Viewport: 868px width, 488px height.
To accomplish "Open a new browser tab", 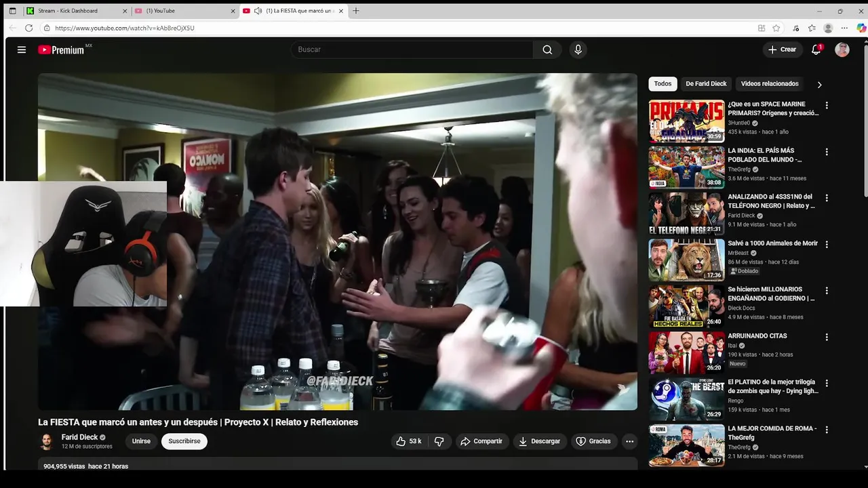I will click(356, 11).
